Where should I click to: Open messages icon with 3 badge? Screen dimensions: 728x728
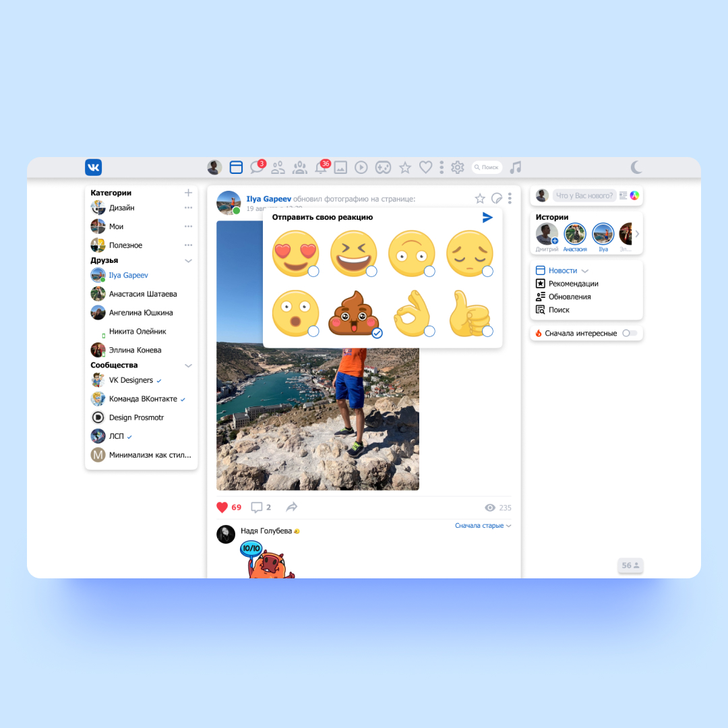[x=257, y=166]
